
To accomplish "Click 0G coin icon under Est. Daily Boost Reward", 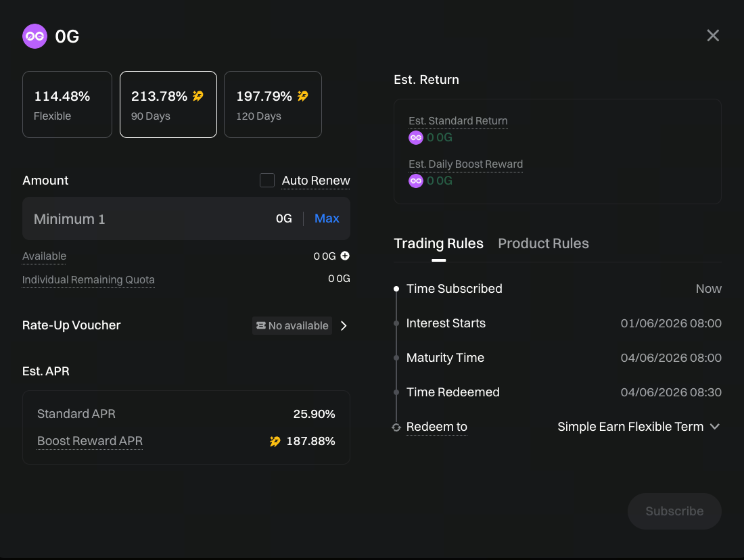I will tap(415, 181).
